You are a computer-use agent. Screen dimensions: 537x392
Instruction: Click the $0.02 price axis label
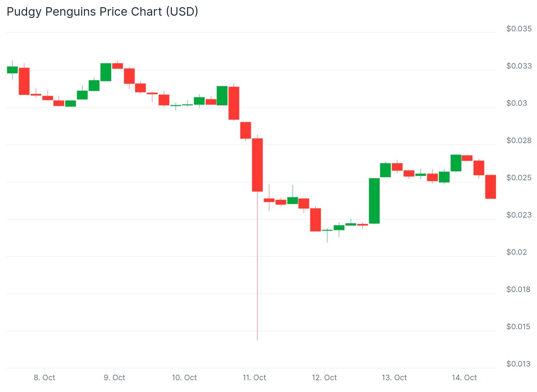point(516,252)
